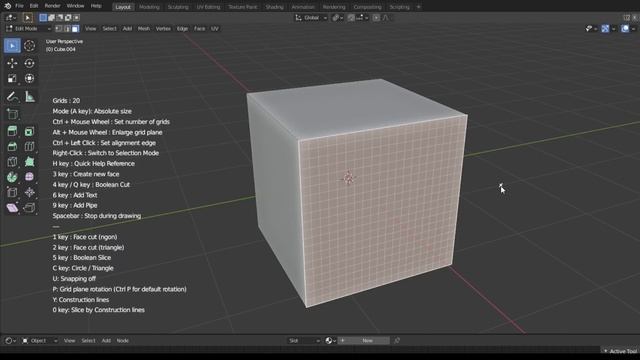Toggle snapping magnet button

351,18
